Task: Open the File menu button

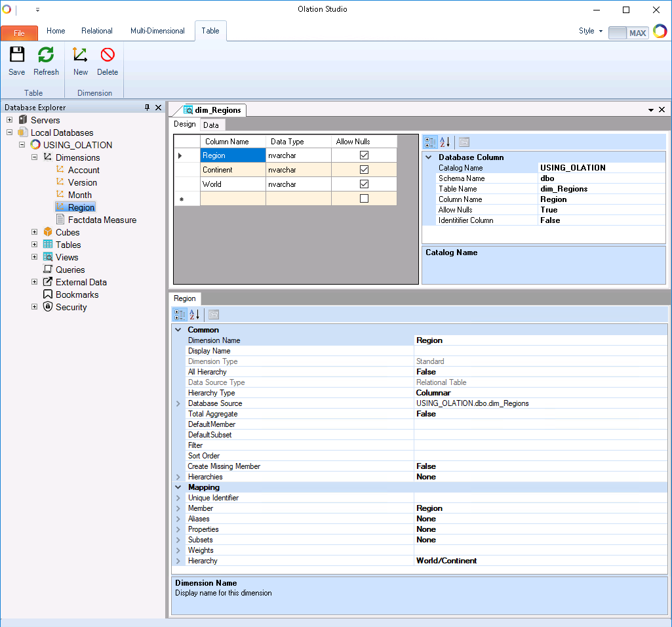Action: click(19, 33)
